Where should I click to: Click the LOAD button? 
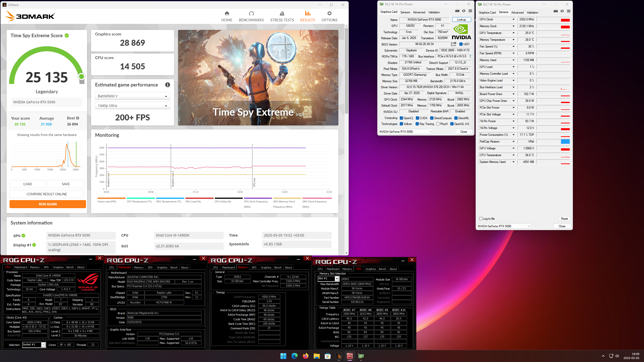click(x=28, y=184)
